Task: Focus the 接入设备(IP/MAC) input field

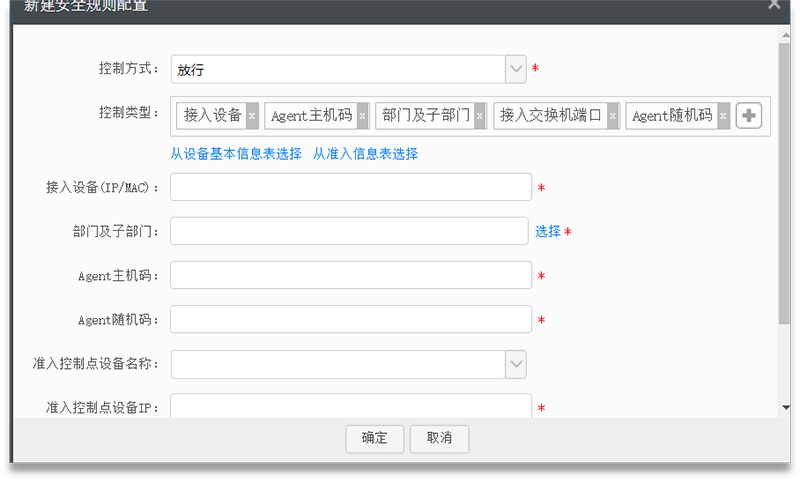Action: [350, 187]
